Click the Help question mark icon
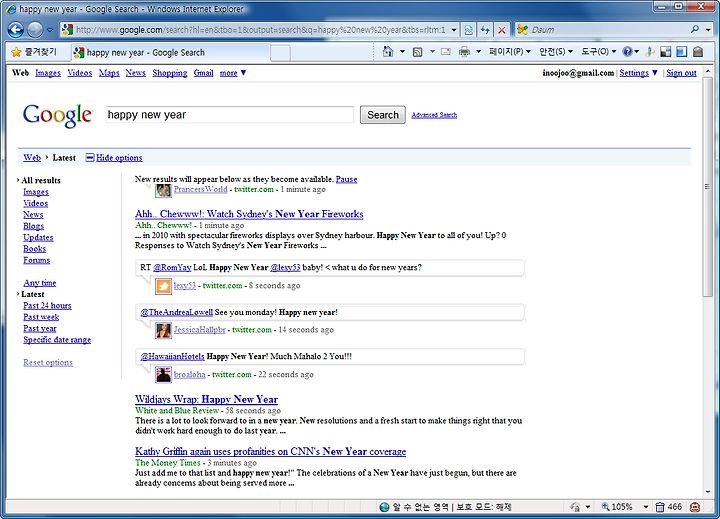The image size is (720, 519). [627, 52]
